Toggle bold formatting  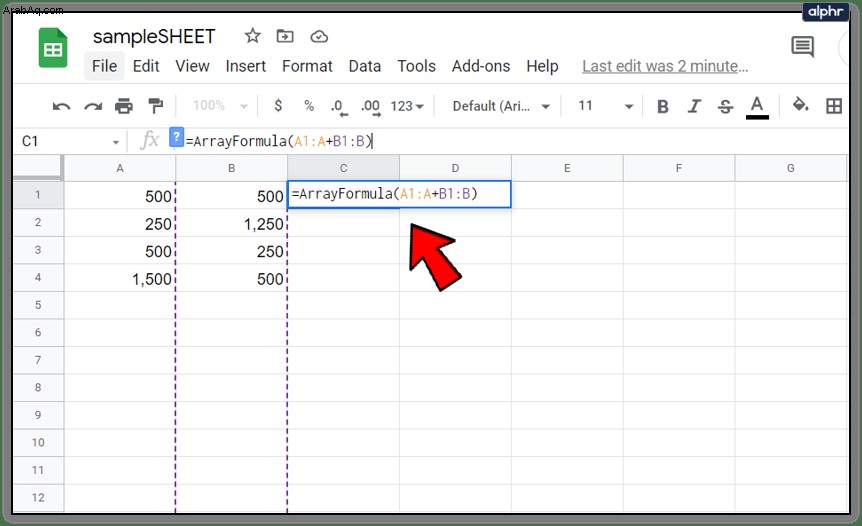(x=663, y=106)
